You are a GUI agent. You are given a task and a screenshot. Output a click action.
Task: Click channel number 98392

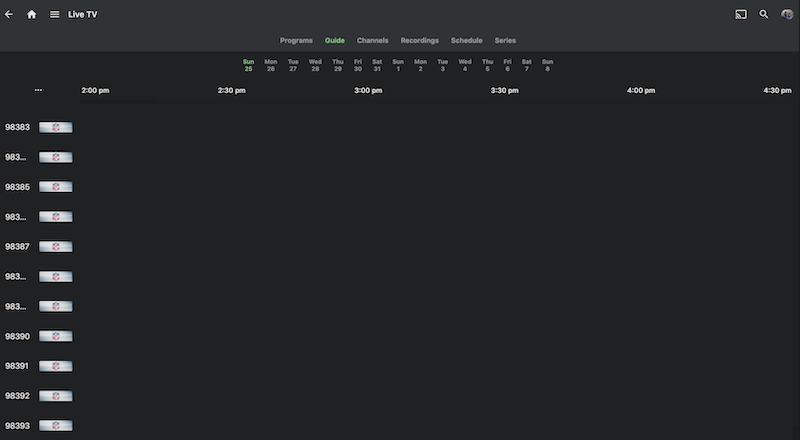[x=17, y=396]
